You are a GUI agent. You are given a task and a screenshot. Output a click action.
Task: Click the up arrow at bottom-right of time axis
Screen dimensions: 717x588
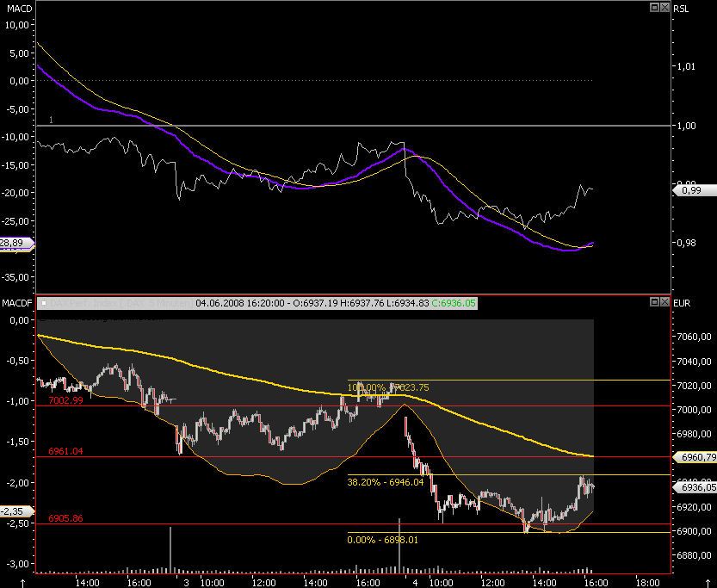pyautogui.click(x=708, y=584)
